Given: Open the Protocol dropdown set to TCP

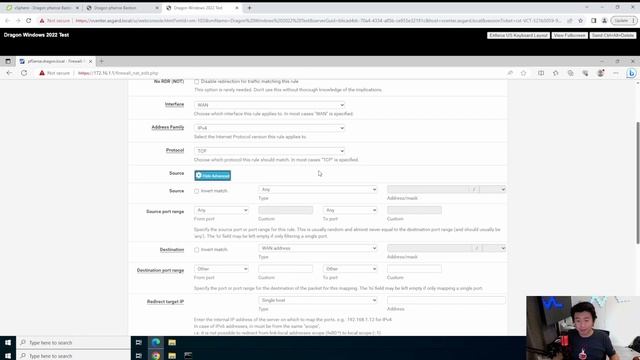Looking at the screenshot, I should [269, 151].
